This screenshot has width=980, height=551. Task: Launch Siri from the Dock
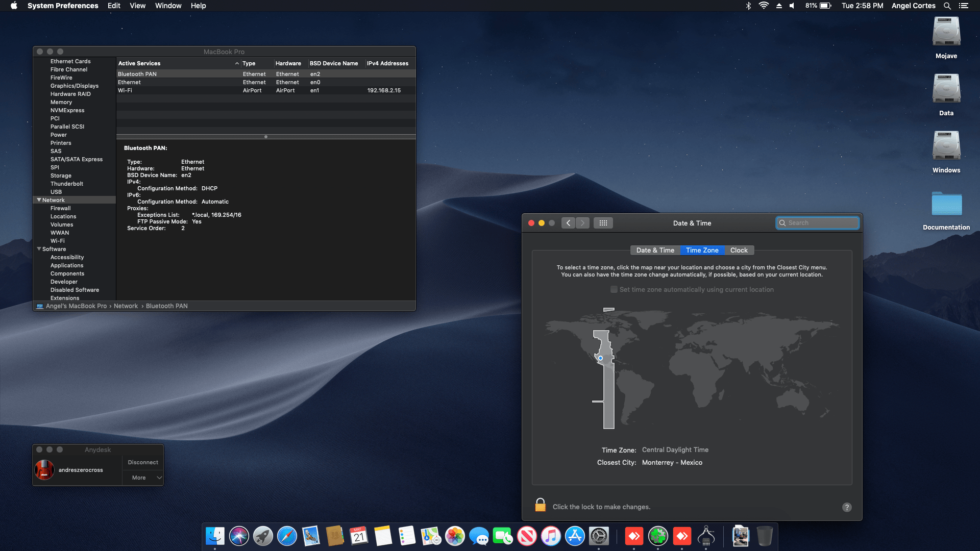(239, 536)
